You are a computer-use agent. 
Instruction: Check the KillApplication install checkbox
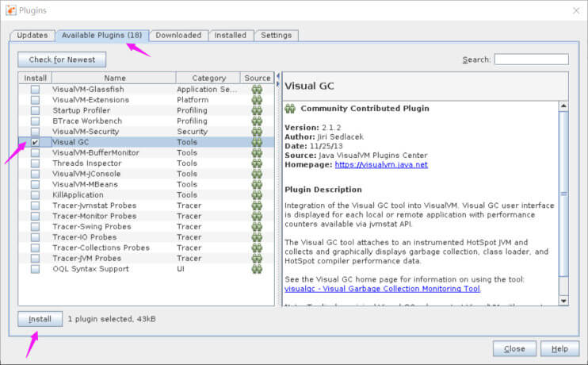pyautogui.click(x=35, y=195)
